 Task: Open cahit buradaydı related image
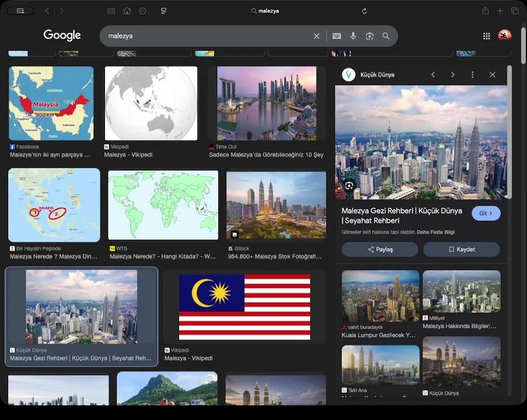pos(381,296)
